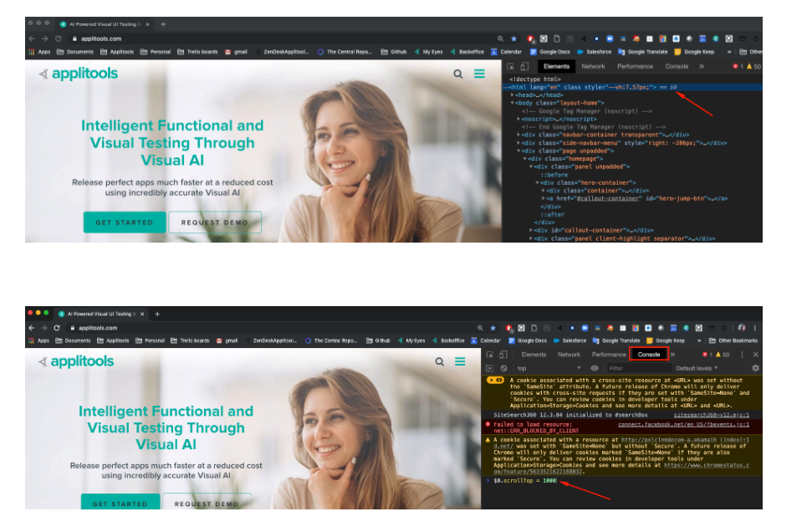Open the Google Docs bookmark in the Elements-panel window

[550, 52]
